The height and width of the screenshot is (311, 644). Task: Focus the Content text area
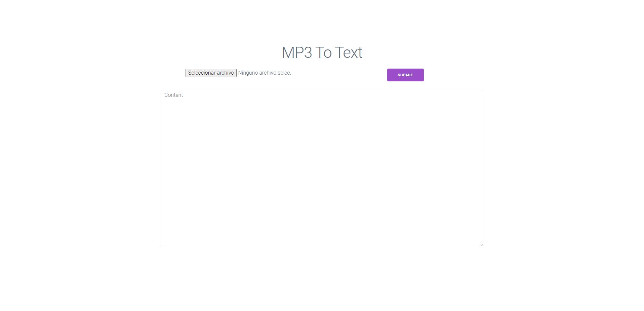322,168
